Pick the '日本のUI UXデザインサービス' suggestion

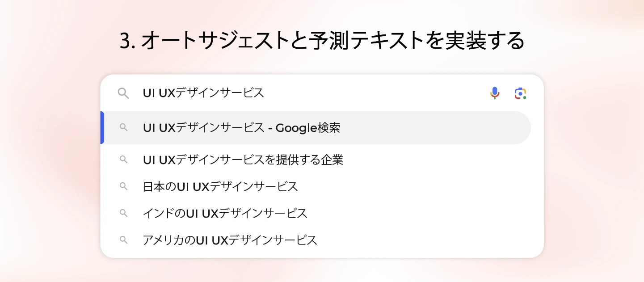(220, 187)
